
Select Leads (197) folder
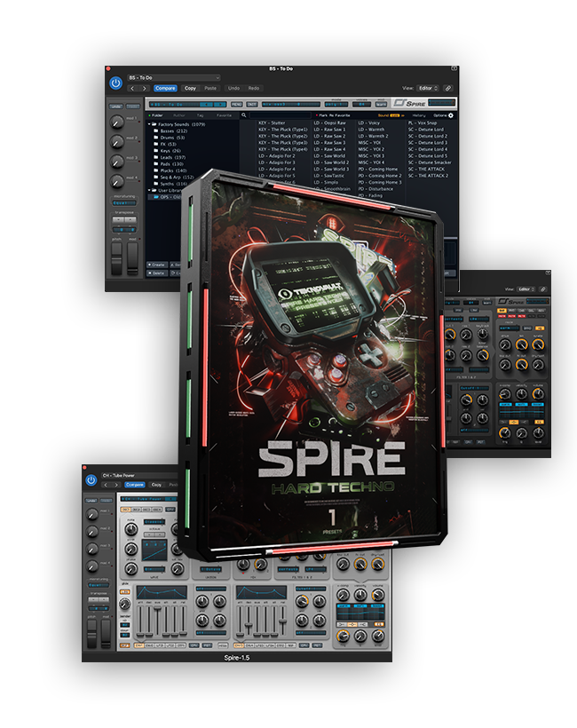tap(170, 157)
